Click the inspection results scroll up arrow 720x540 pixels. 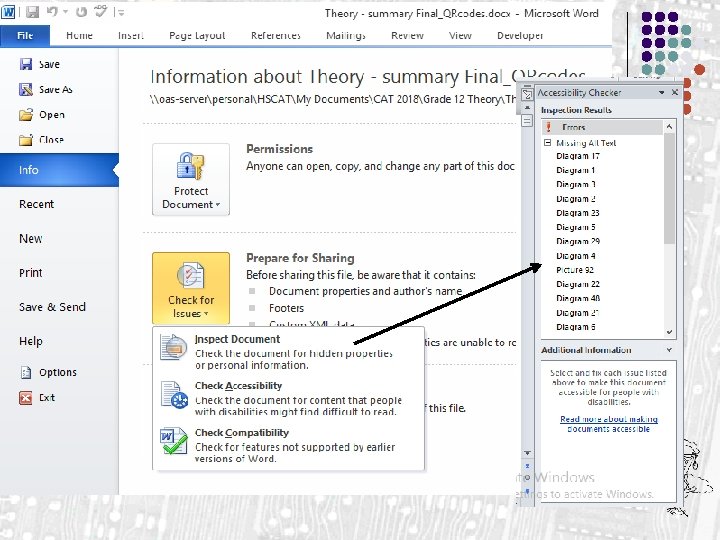tap(669, 126)
